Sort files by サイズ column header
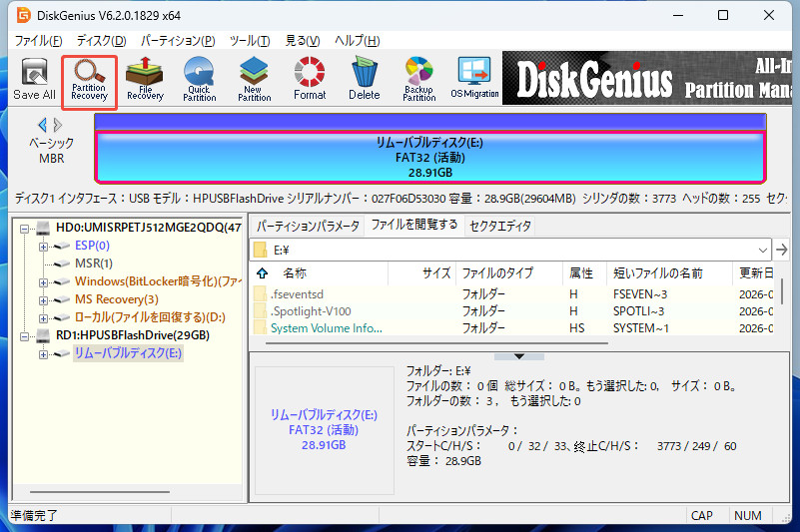Viewport: 800px width, 532px height. tap(421, 273)
